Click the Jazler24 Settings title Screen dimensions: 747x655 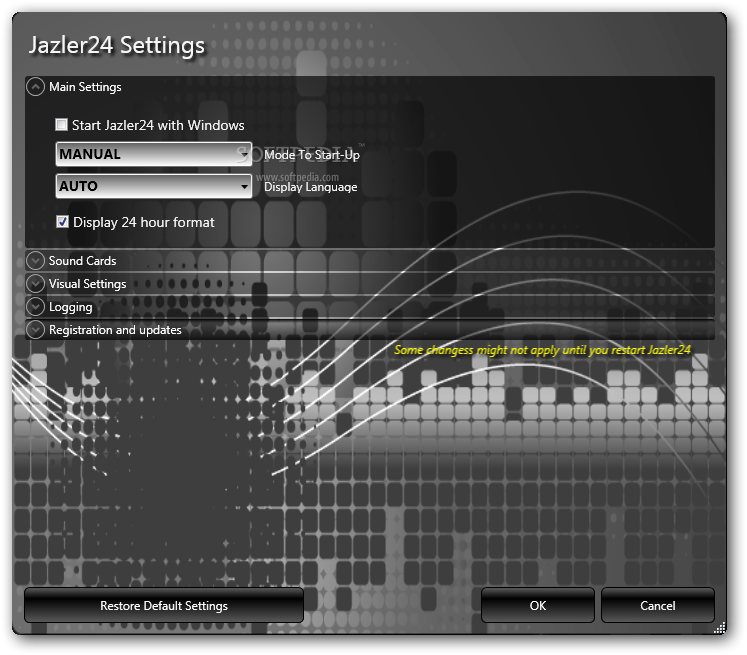[x=117, y=46]
